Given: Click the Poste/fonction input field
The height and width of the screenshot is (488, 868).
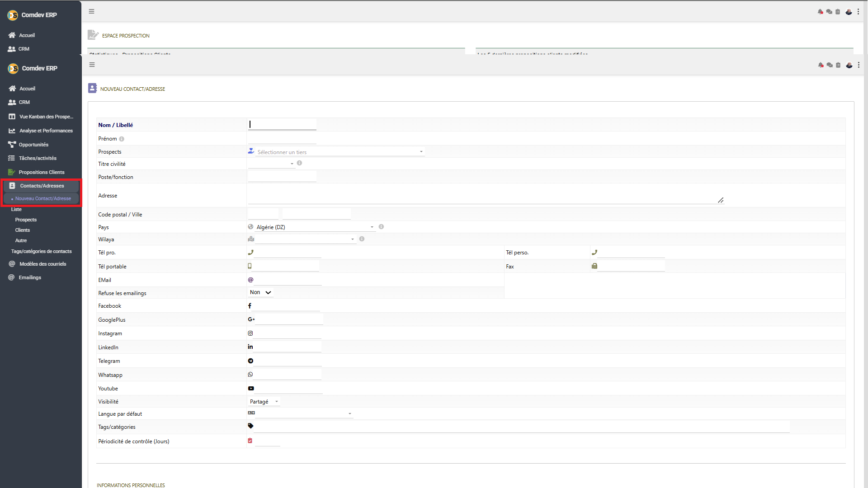Looking at the screenshot, I should (282, 177).
